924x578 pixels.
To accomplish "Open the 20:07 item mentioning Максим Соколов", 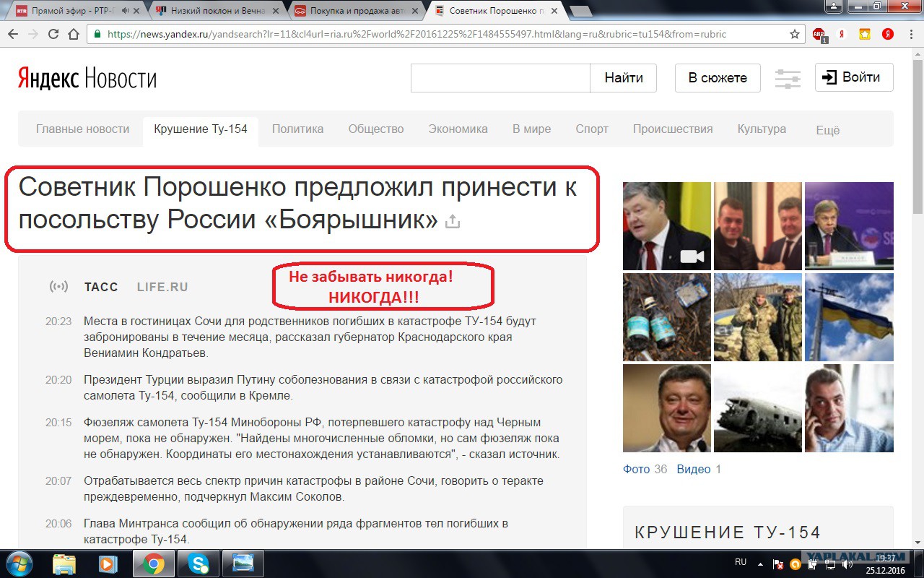I will pyautogui.click(x=313, y=488).
